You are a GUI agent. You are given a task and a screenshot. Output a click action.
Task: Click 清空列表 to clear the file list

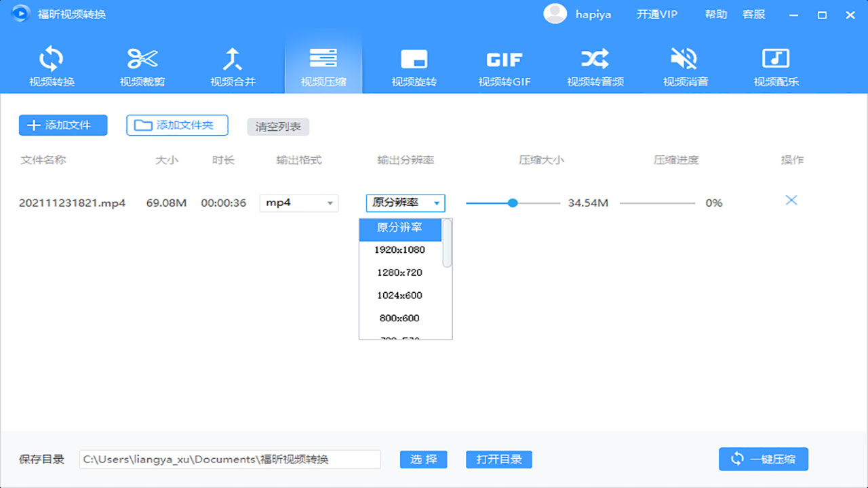coord(277,126)
